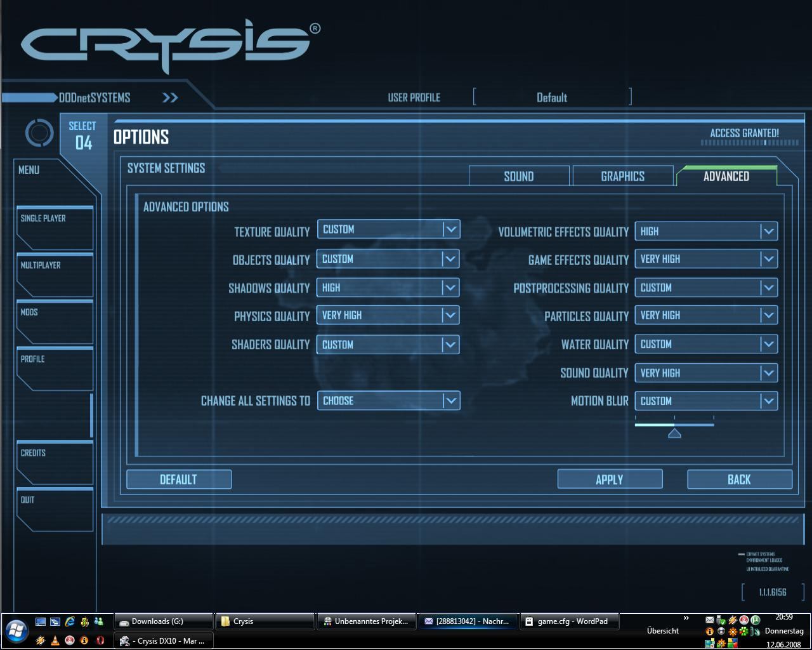The width and height of the screenshot is (812, 650).
Task: Expand hidden taskbar toolbar items chevron
Action: point(686,618)
